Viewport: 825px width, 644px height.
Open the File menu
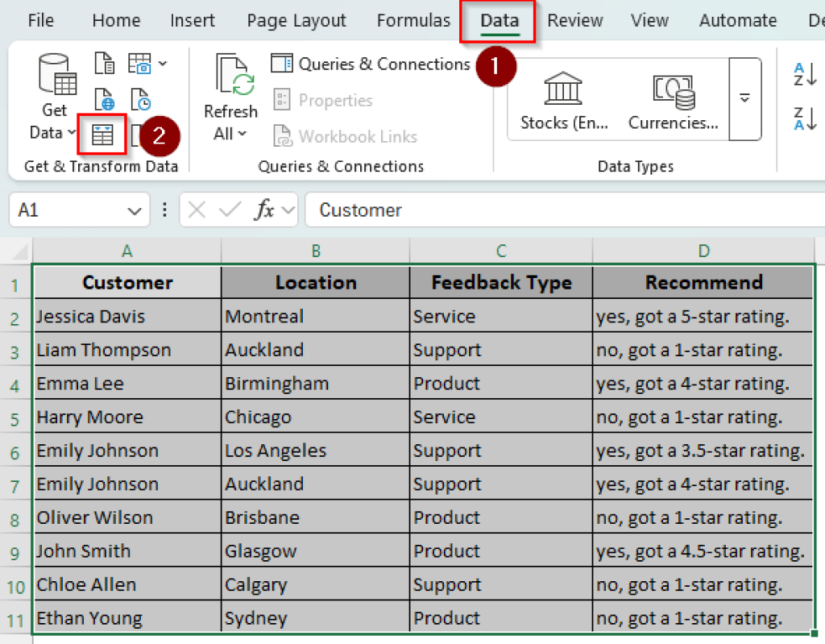tap(40, 20)
